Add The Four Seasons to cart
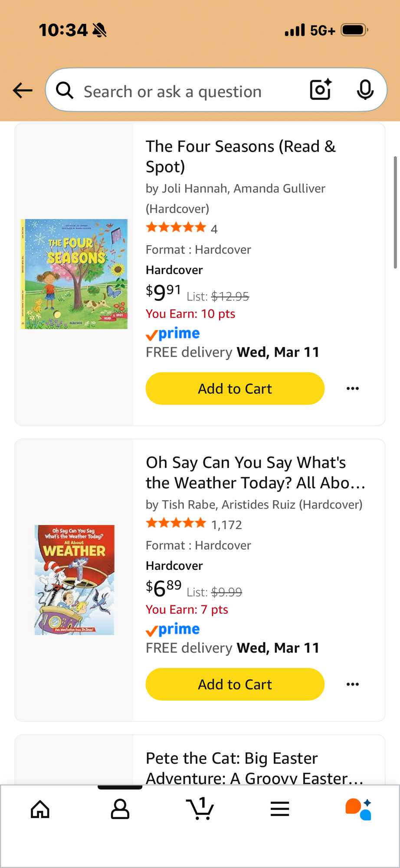This screenshot has width=400, height=868. [235, 388]
